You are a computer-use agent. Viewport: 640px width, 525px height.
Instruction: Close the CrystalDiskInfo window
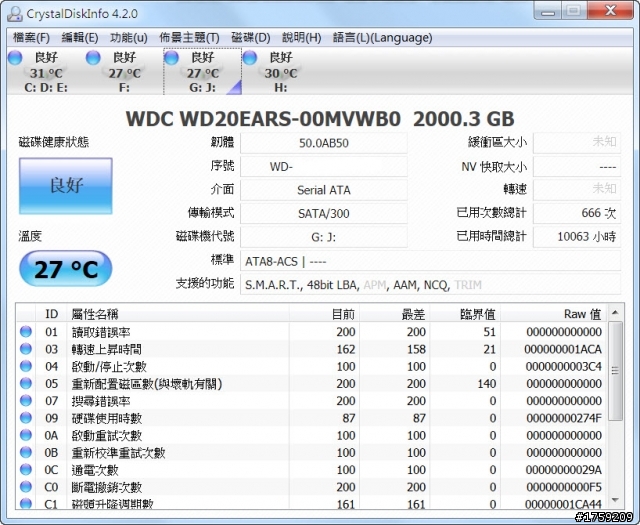pos(610,10)
